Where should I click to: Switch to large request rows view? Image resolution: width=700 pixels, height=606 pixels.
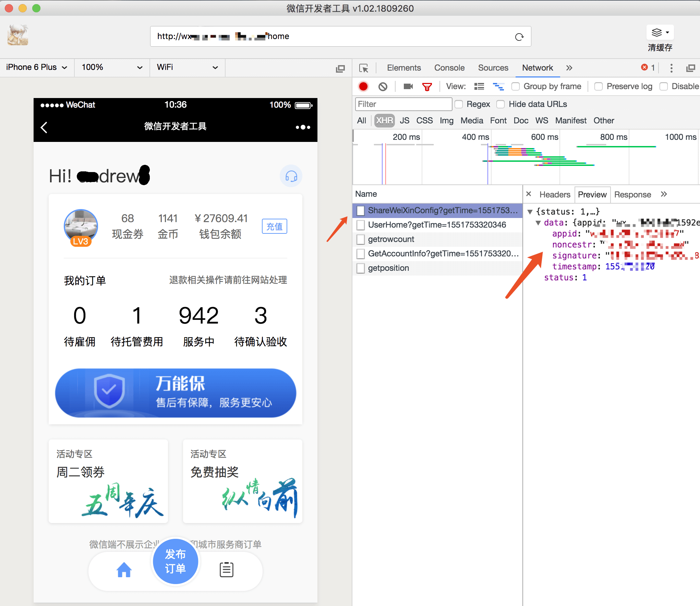(x=479, y=86)
